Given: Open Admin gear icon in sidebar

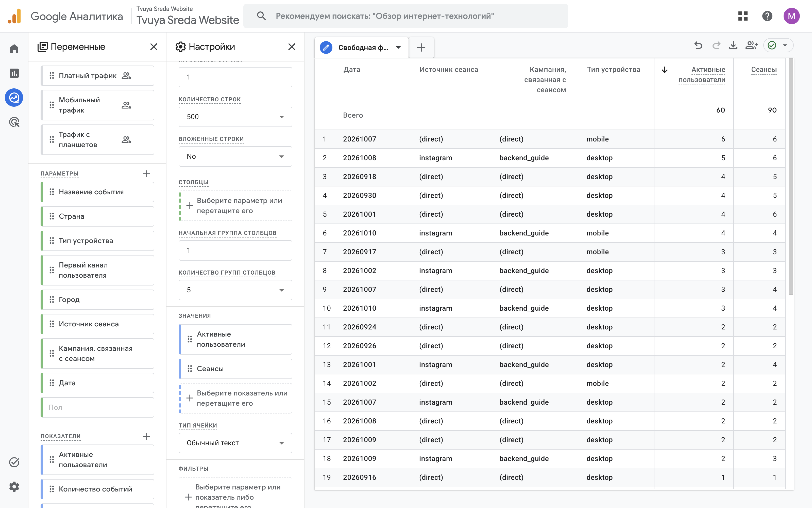Looking at the screenshot, I should click(x=14, y=486).
